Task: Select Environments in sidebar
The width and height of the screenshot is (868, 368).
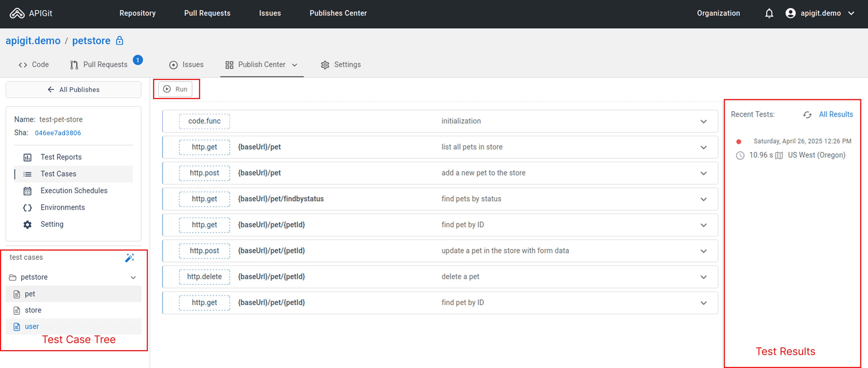Action: (73, 208)
